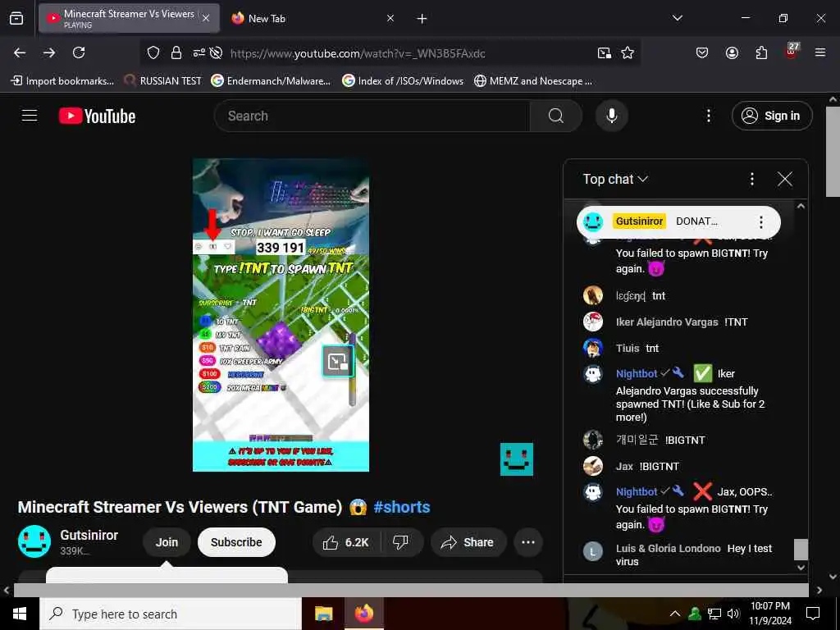
Task: Subscribe to Gutsiniror
Action: pos(236,542)
